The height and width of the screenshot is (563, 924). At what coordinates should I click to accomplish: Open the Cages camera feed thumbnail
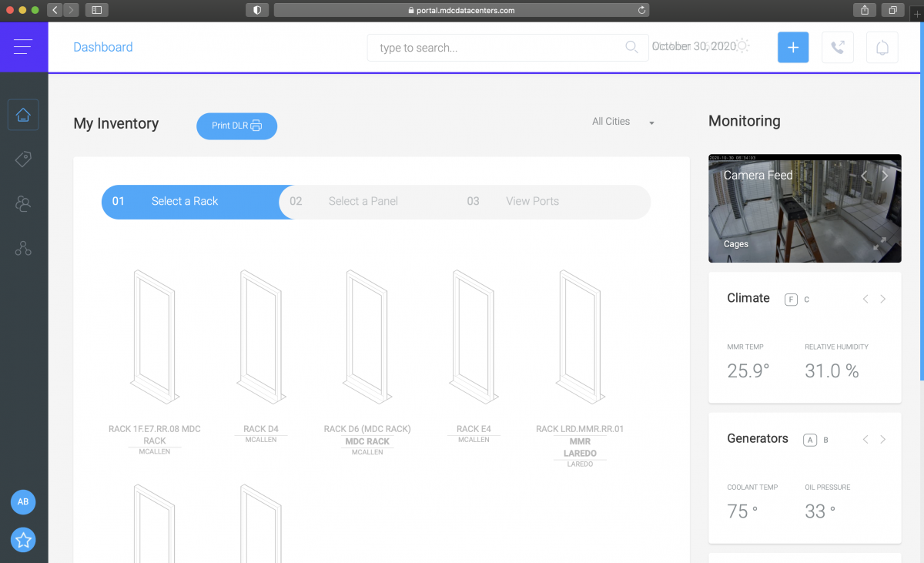pos(805,209)
